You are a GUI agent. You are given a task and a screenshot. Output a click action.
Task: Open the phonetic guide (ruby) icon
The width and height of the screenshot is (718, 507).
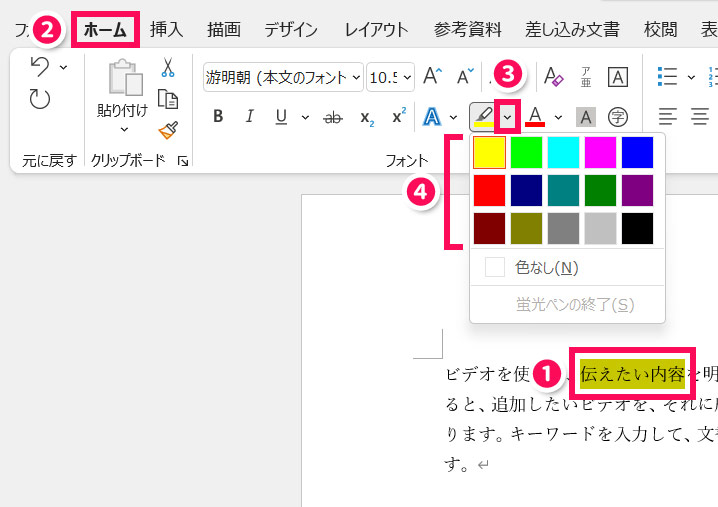[586, 77]
